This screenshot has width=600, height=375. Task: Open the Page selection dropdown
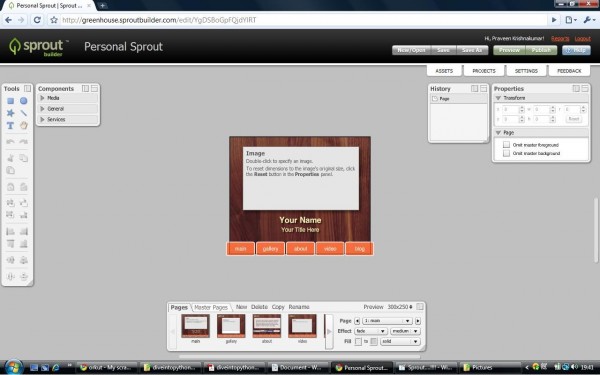pos(387,321)
